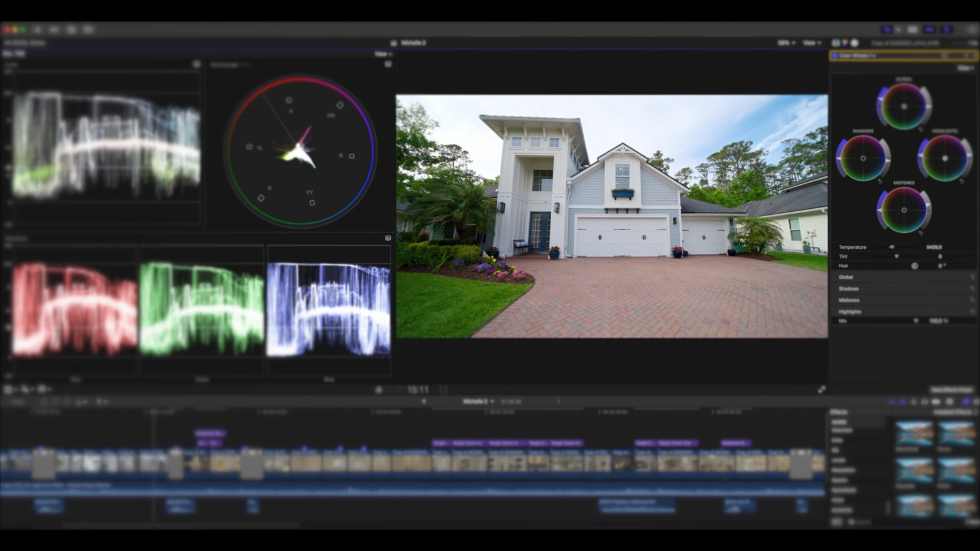This screenshot has height=551, width=980.
Task: Reset the Global color wheel
Action: pos(921,129)
